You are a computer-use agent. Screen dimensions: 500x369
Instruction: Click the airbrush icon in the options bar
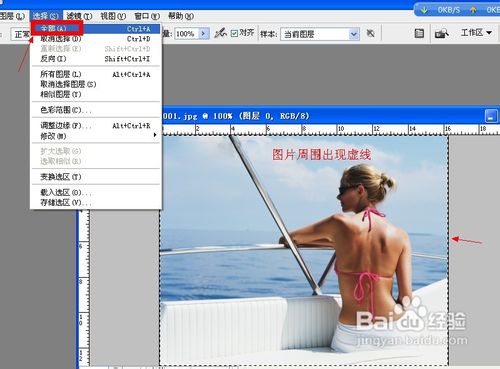click(220, 33)
